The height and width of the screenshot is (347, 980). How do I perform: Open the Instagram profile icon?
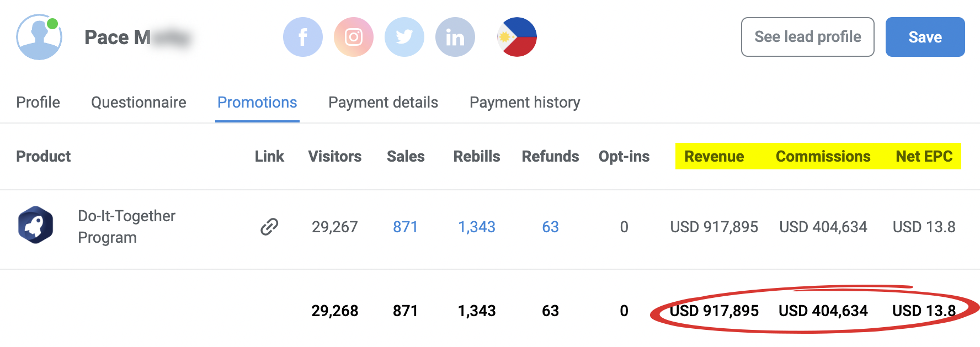[x=354, y=37]
